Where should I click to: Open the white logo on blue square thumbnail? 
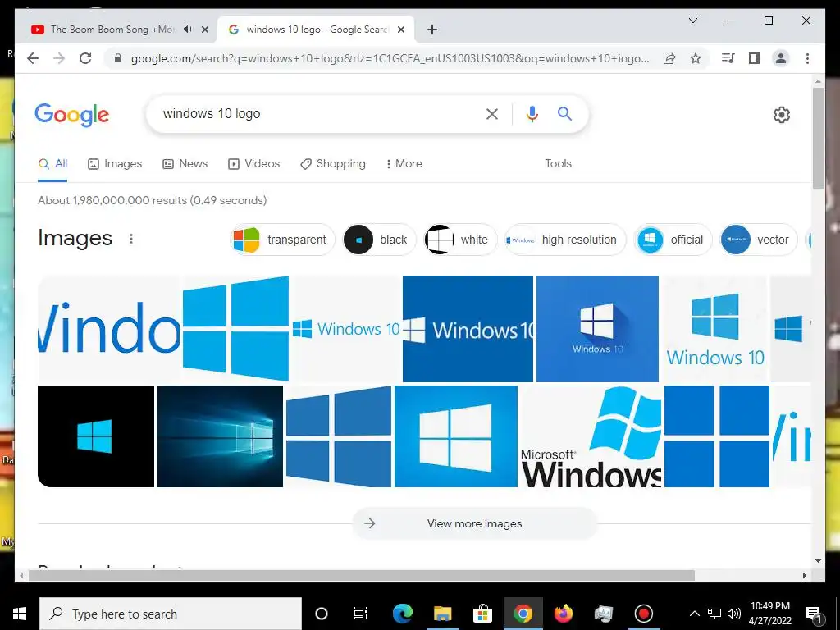(456, 436)
